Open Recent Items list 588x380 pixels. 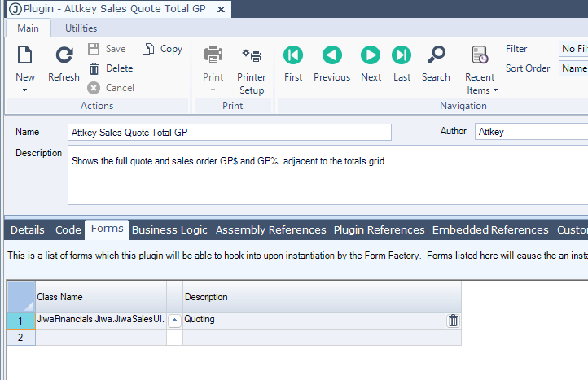pyautogui.click(x=480, y=70)
